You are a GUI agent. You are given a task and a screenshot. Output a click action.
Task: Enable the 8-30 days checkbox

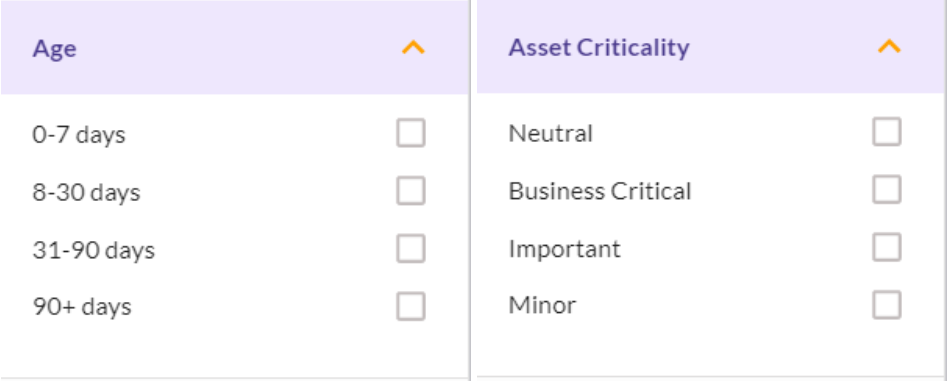[x=411, y=191]
